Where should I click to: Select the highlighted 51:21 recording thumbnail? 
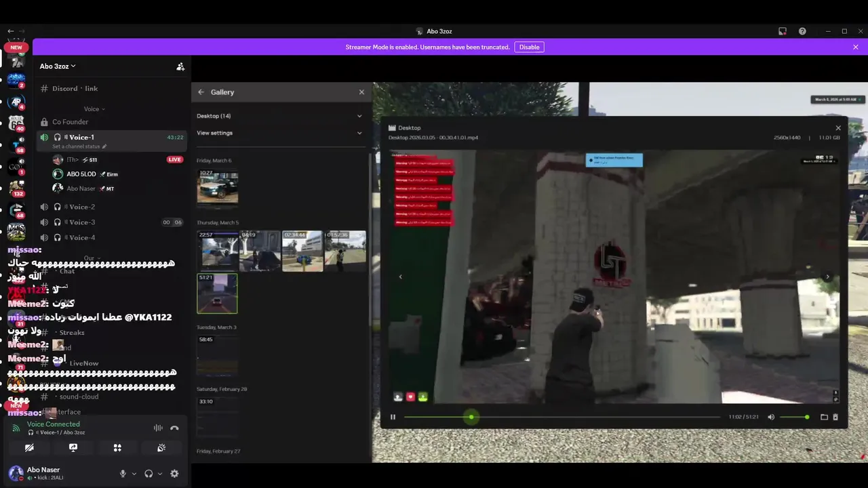pyautogui.click(x=218, y=293)
